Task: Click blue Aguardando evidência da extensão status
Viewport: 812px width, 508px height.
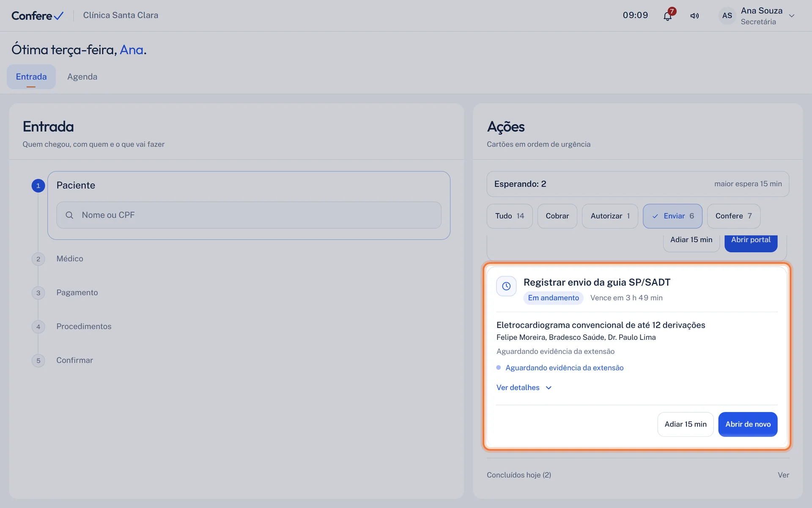Action: point(564,368)
